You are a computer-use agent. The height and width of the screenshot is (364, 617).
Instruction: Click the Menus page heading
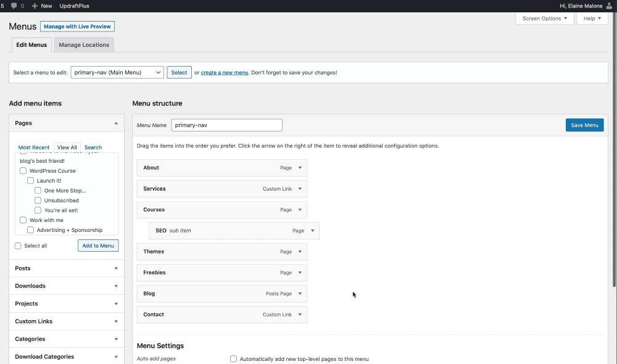[22, 27]
